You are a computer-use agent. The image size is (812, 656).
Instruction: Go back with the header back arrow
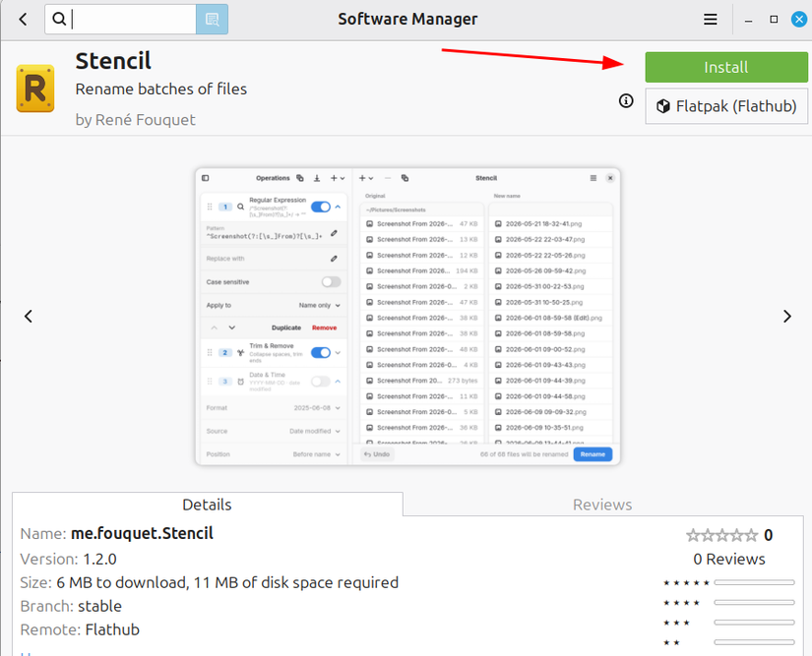[23, 20]
